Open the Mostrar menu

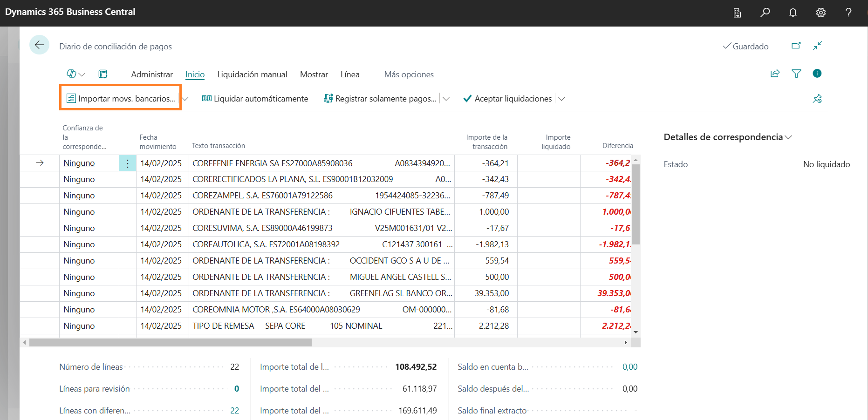click(x=314, y=75)
